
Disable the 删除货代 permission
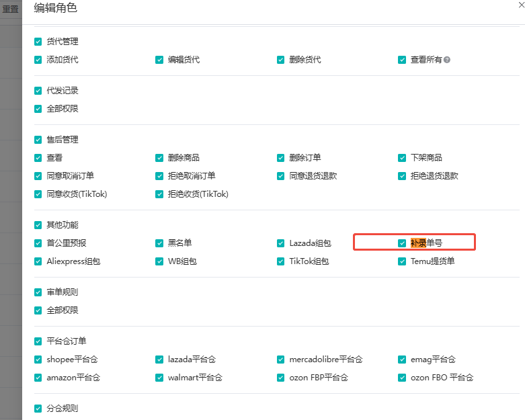[x=281, y=60]
